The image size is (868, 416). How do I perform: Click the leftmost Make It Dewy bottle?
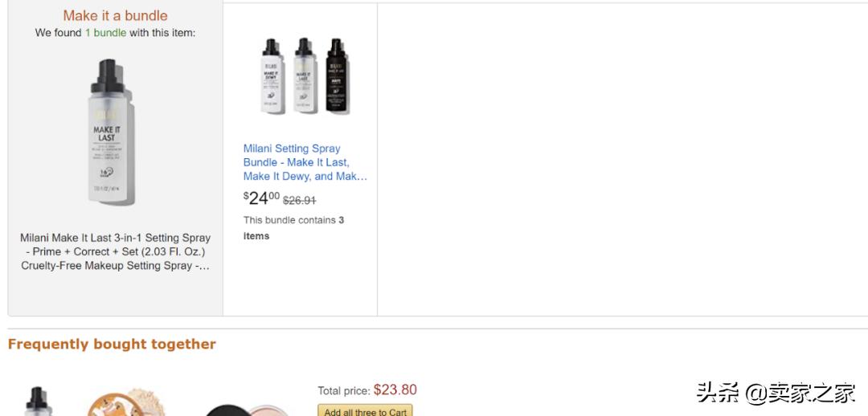(272, 76)
